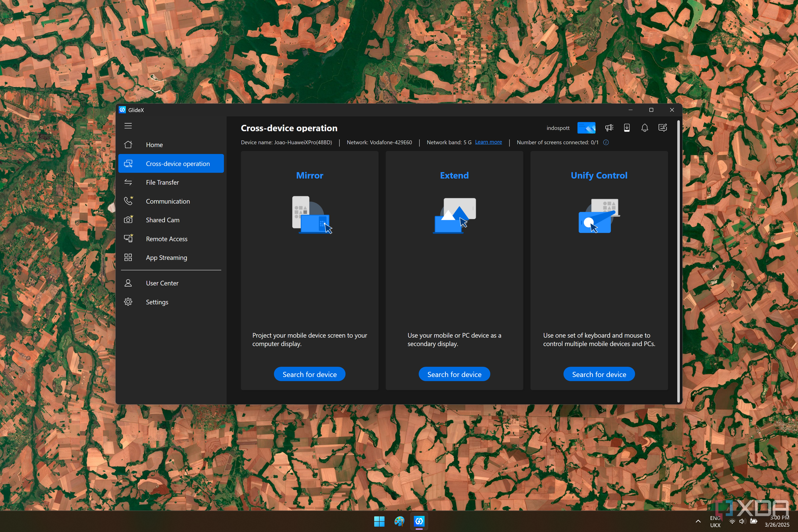
Task: Click Network: Vodafone-429E60 text
Action: point(379,142)
